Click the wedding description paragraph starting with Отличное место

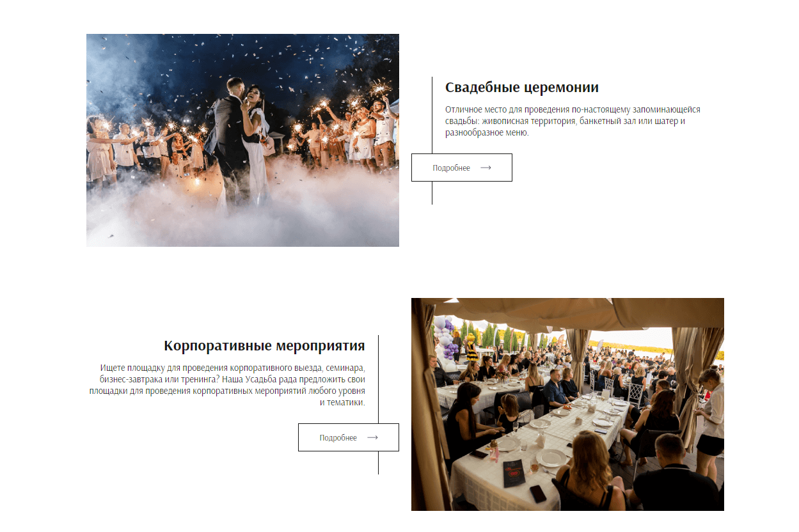[x=573, y=121]
